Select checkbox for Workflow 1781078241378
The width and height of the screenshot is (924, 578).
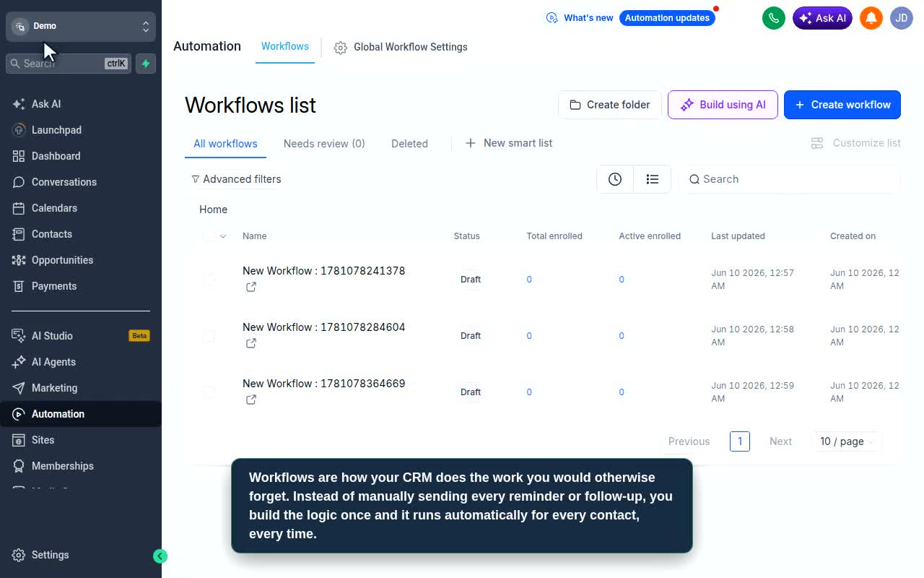coord(209,280)
